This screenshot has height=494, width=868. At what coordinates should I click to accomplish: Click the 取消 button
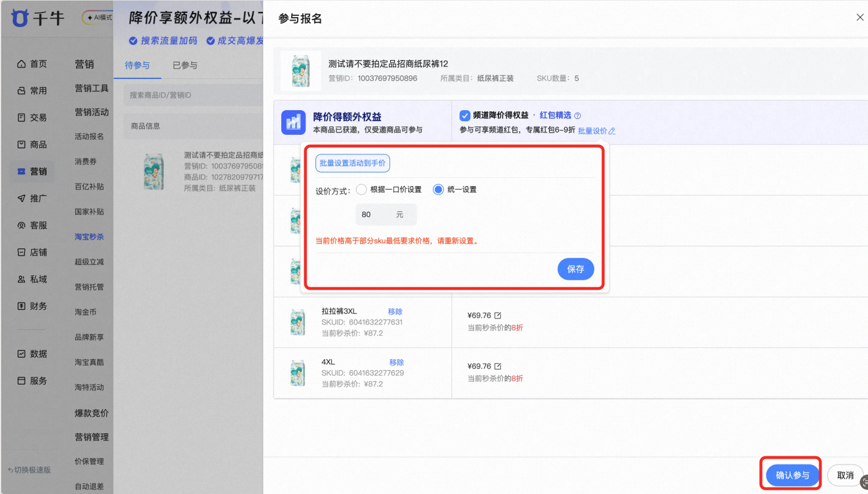click(845, 475)
